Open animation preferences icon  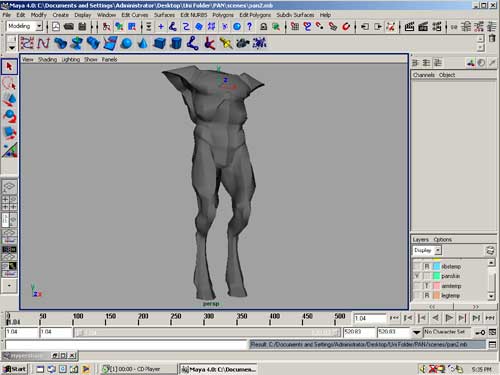[492, 332]
